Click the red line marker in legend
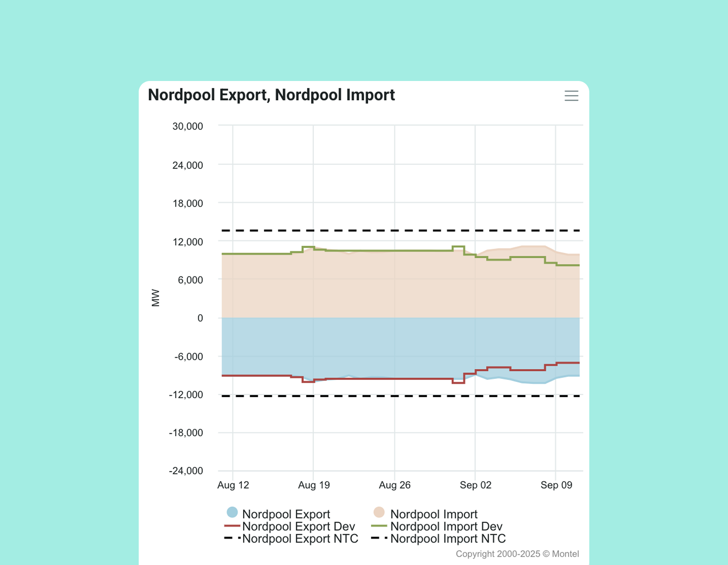The image size is (728, 565). tap(232, 526)
